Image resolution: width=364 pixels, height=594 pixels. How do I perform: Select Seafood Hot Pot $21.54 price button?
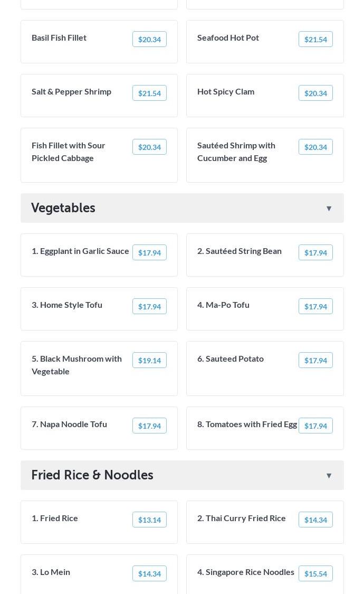pos(315,40)
